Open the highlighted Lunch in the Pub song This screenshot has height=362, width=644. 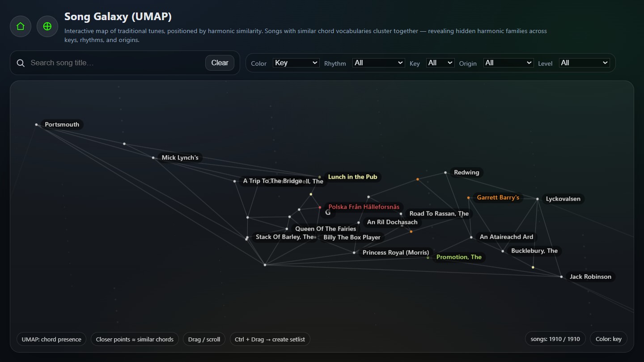click(353, 177)
